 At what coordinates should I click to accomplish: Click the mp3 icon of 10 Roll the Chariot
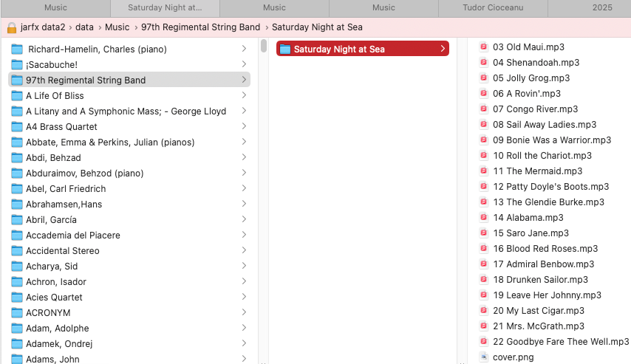click(x=484, y=155)
